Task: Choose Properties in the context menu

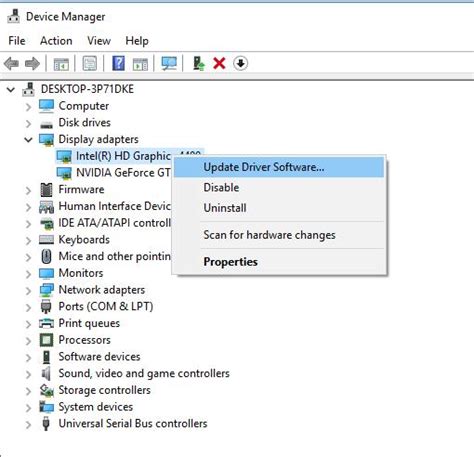Action: 279,262
